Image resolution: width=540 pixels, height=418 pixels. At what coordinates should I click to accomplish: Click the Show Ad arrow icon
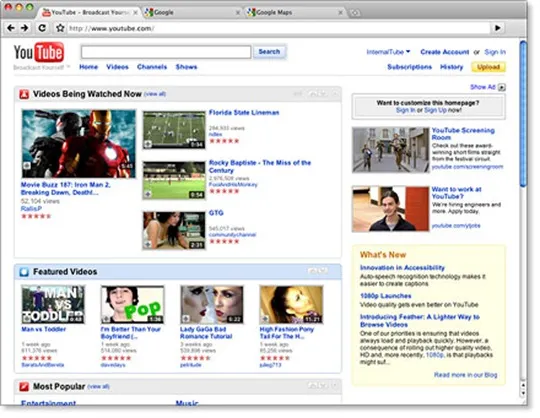pos(502,87)
